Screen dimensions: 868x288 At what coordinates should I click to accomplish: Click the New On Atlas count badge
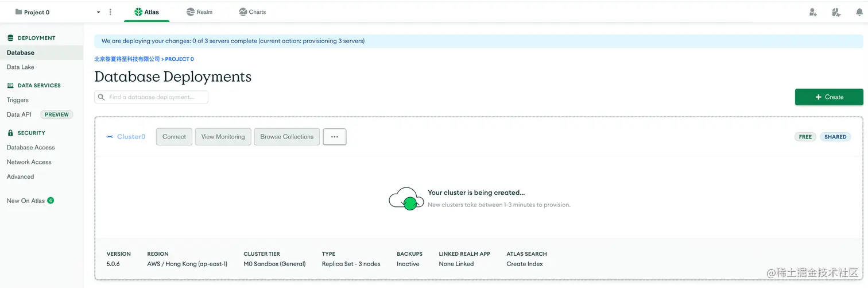tap(51, 201)
